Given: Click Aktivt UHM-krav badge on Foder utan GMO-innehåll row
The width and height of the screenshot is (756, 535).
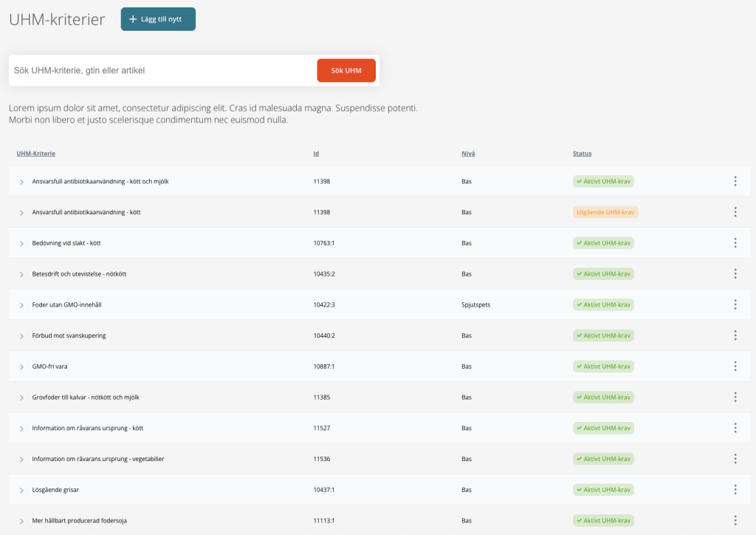Looking at the screenshot, I should pyautogui.click(x=603, y=305).
